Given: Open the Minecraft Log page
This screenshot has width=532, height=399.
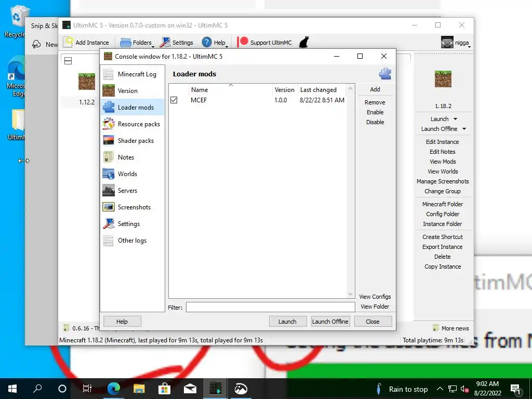Looking at the screenshot, I should pos(132,74).
